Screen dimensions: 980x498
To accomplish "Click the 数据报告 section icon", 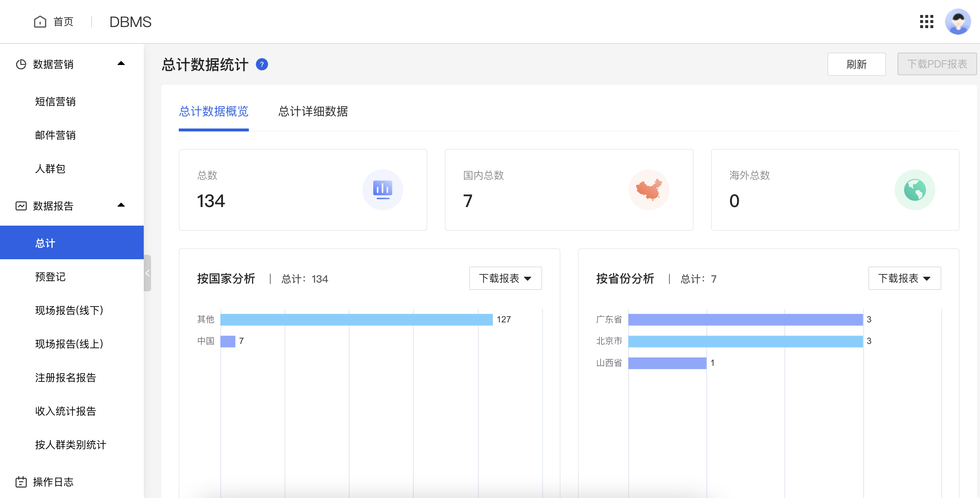I will click(21, 206).
